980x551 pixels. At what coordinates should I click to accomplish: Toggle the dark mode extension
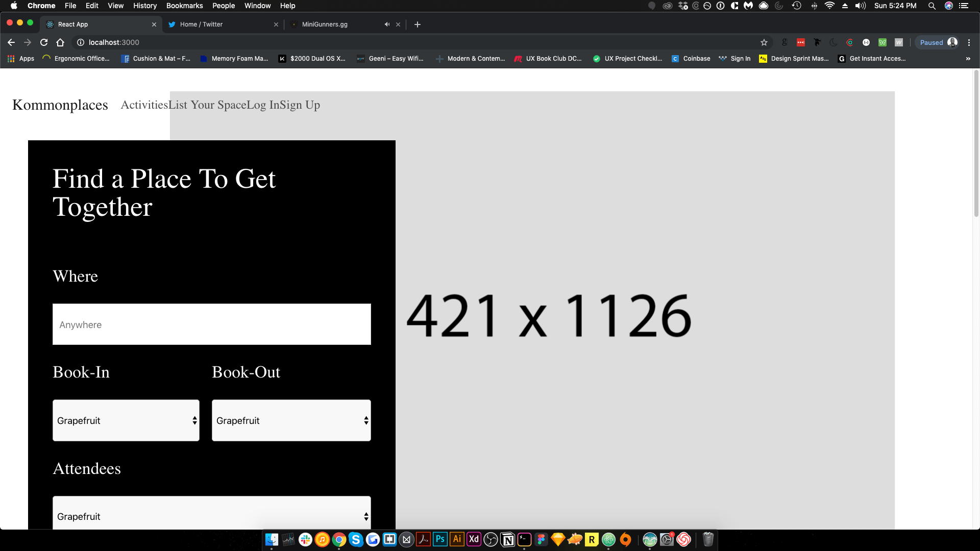834,42
